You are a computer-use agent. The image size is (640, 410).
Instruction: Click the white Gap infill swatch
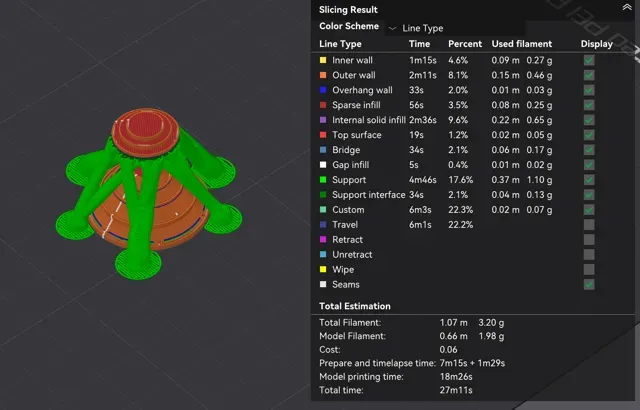(x=323, y=165)
